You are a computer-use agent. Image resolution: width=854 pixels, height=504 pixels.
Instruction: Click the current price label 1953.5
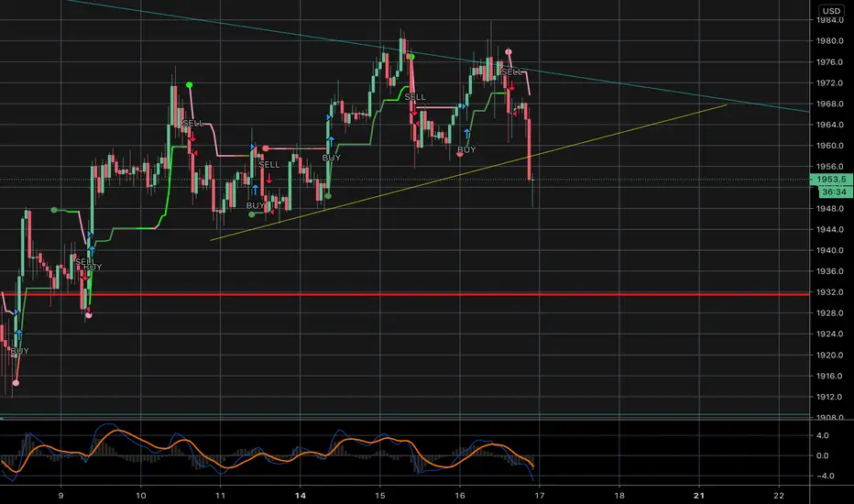tap(831, 180)
